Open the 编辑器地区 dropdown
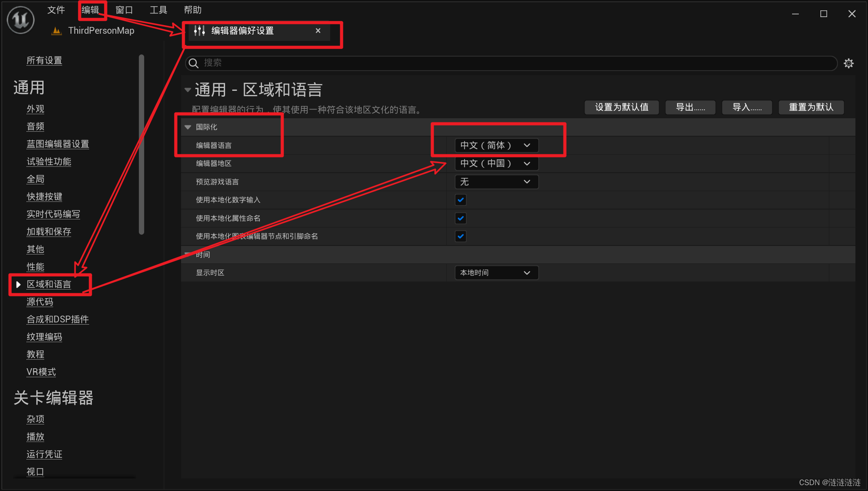 coord(496,163)
